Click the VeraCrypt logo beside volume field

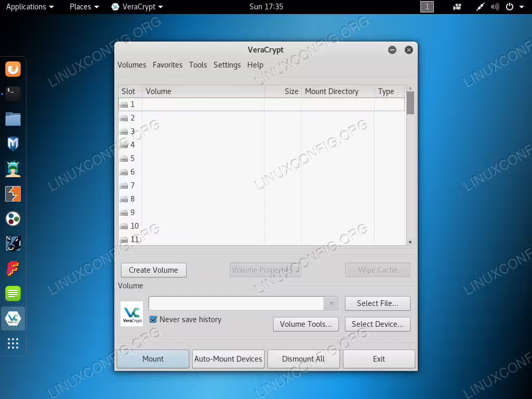coord(131,314)
